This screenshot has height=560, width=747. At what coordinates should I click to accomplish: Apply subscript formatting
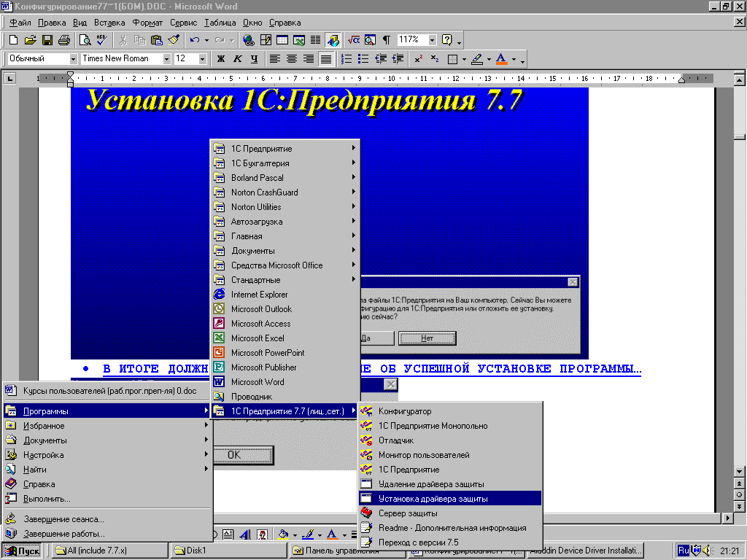pos(435,59)
